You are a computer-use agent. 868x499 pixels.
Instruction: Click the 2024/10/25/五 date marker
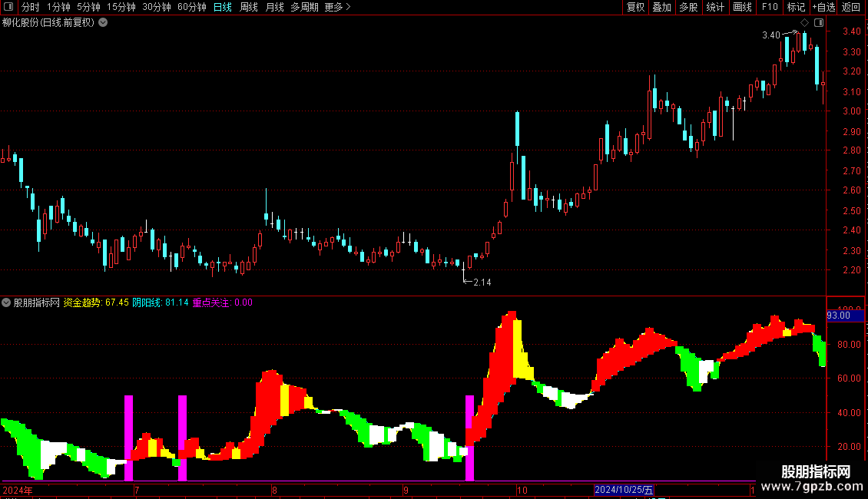624,490
